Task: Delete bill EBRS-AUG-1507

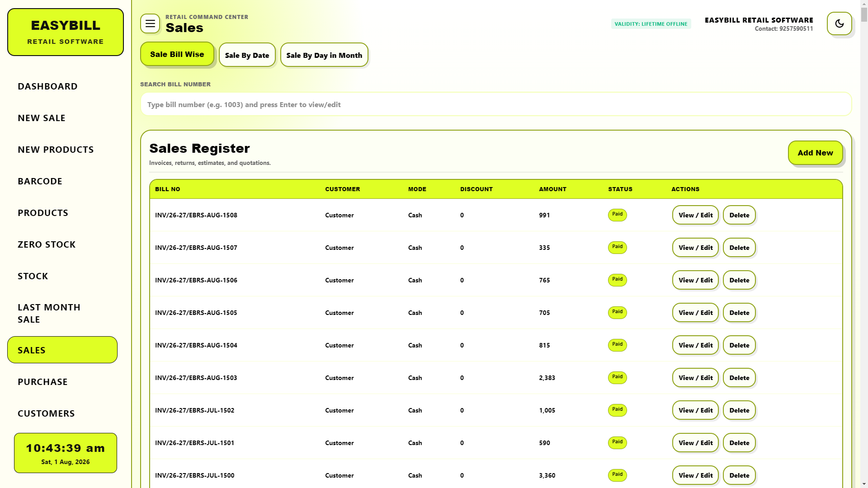Action: (739, 248)
